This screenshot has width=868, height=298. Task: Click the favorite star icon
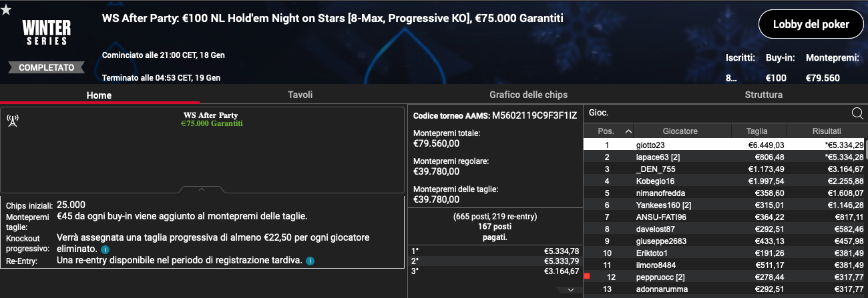[x=6, y=9]
